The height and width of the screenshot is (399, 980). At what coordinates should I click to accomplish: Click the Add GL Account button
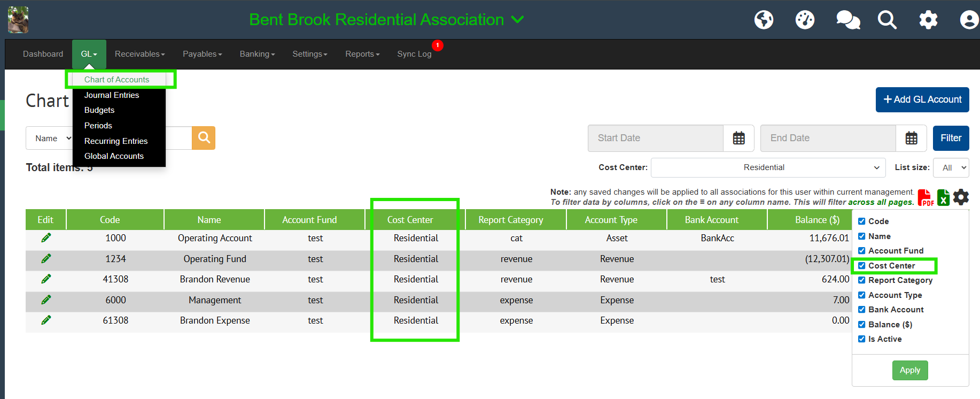pos(922,99)
